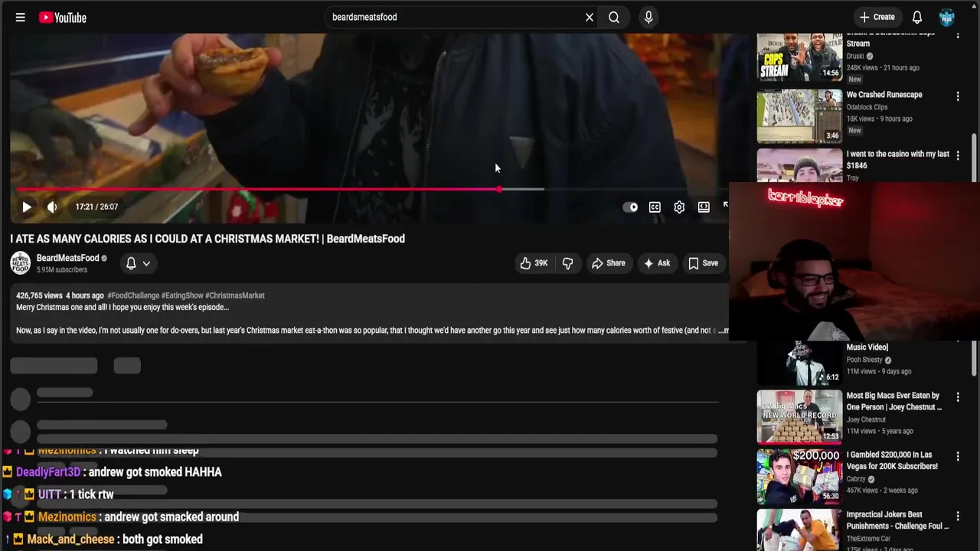Click the Cabrzy channel name

pyautogui.click(x=856, y=479)
